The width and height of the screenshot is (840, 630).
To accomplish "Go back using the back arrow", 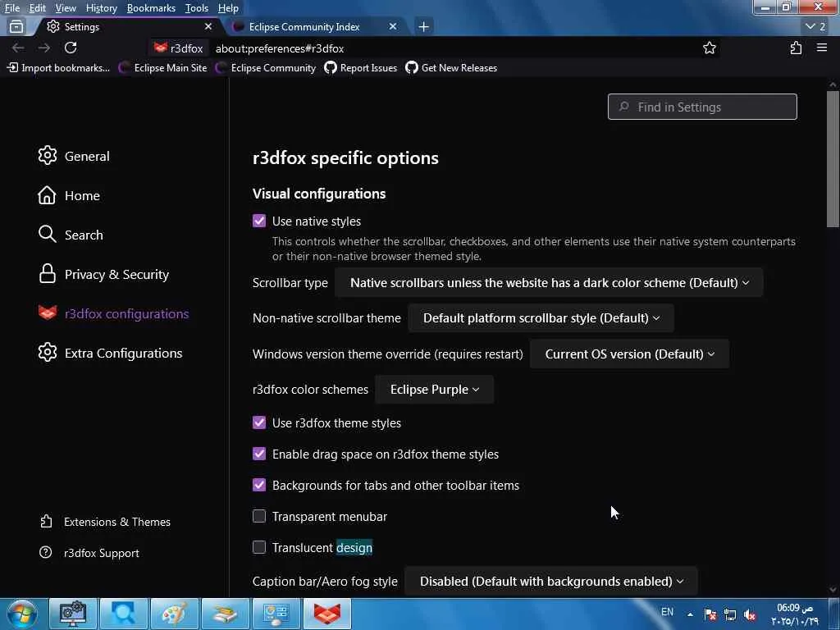I will (x=18, y=48).
